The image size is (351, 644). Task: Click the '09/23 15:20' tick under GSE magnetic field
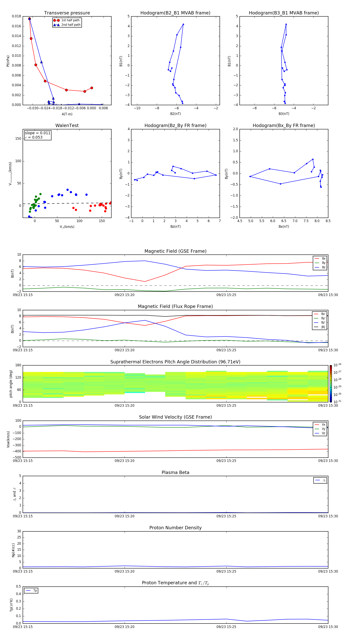click(124, 295)
